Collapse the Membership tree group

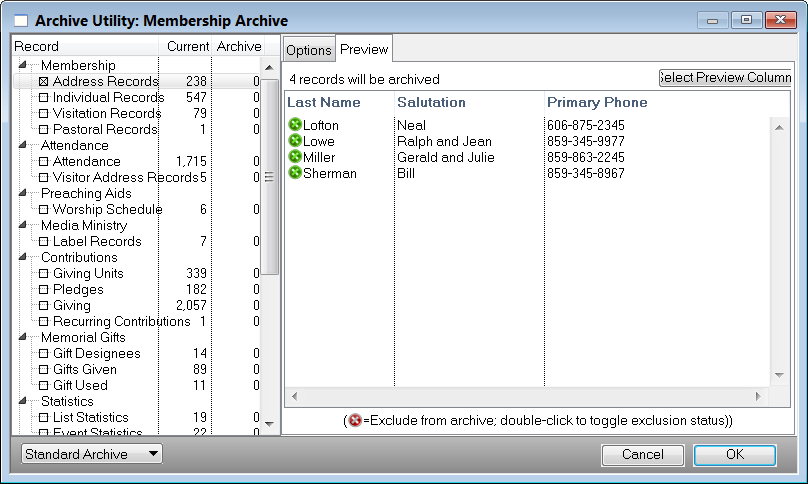pos(22,66)
